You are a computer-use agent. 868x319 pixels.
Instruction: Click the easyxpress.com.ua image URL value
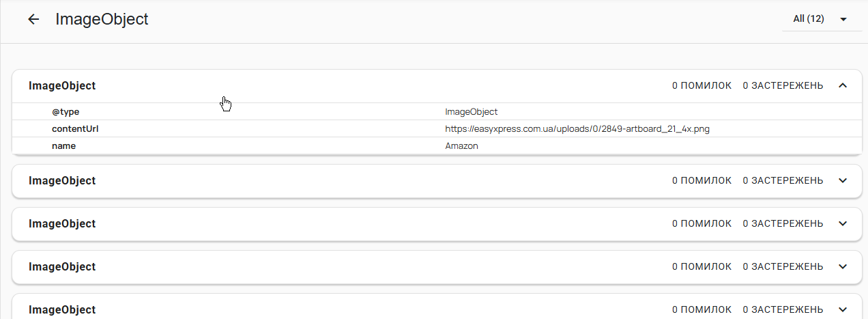(577, 129)
